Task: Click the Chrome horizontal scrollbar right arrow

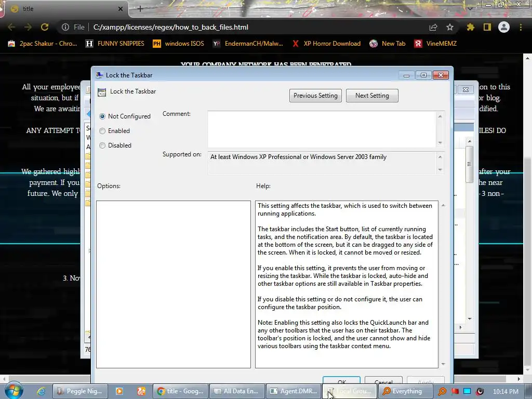Action: pos(518,379)
